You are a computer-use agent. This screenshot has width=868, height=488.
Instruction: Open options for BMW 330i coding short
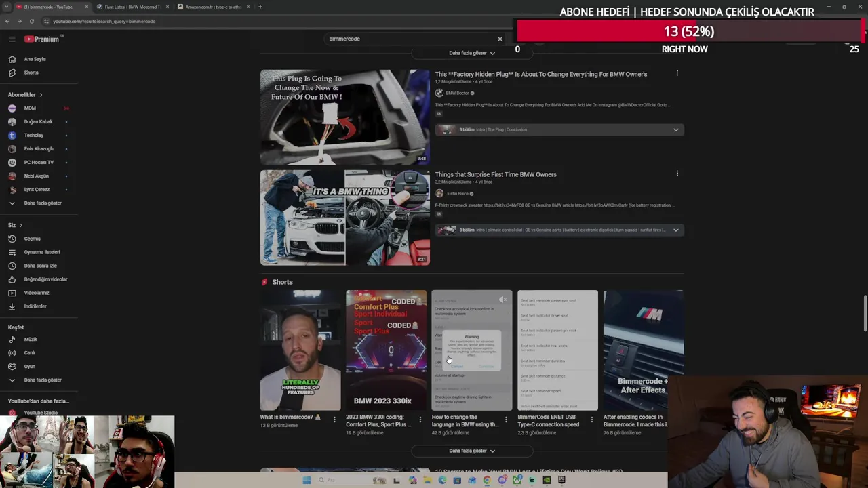coord(420,420)
